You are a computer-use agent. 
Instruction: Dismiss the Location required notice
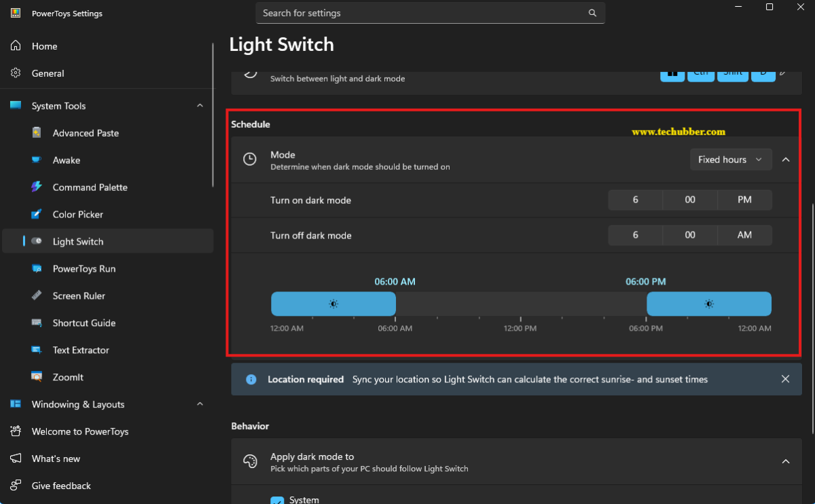[x=786, y=379]
